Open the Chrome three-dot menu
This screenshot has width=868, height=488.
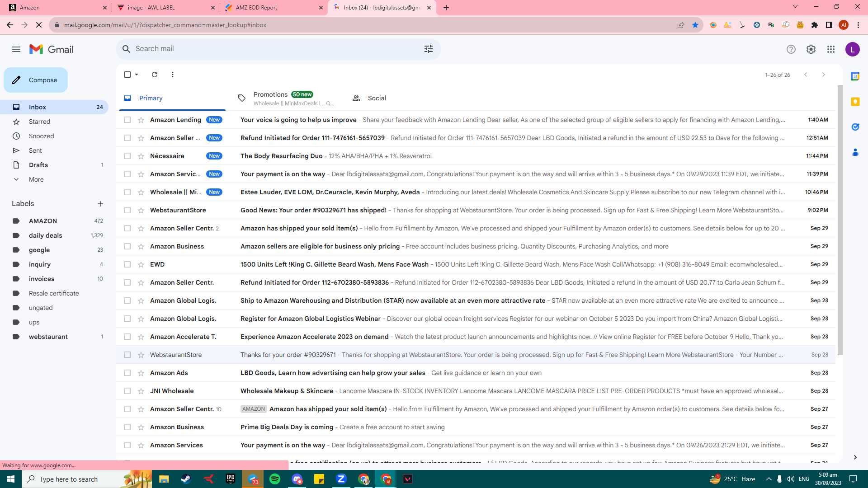pyautogui.click(x=858, y=25)
